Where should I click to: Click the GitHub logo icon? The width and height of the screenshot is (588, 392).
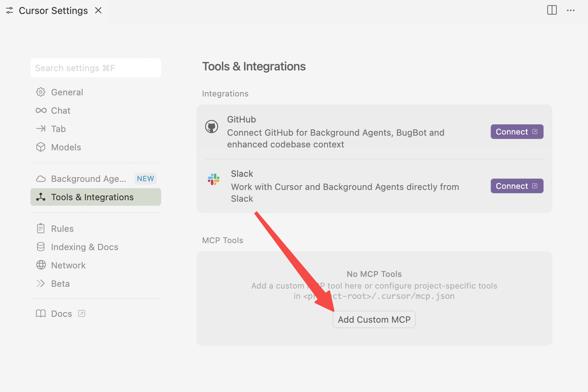(211, 127)
